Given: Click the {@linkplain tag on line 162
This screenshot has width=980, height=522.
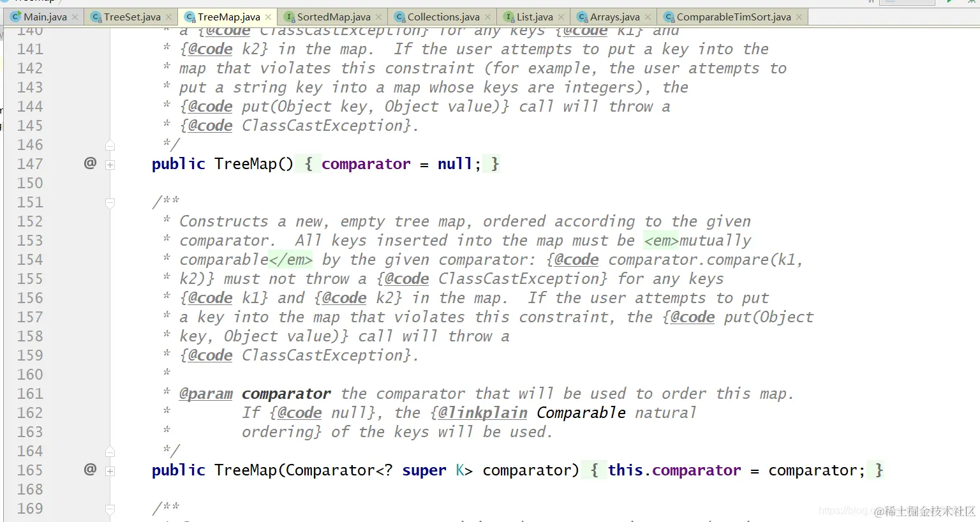Looking at the screenshot, I should [479, 413].
